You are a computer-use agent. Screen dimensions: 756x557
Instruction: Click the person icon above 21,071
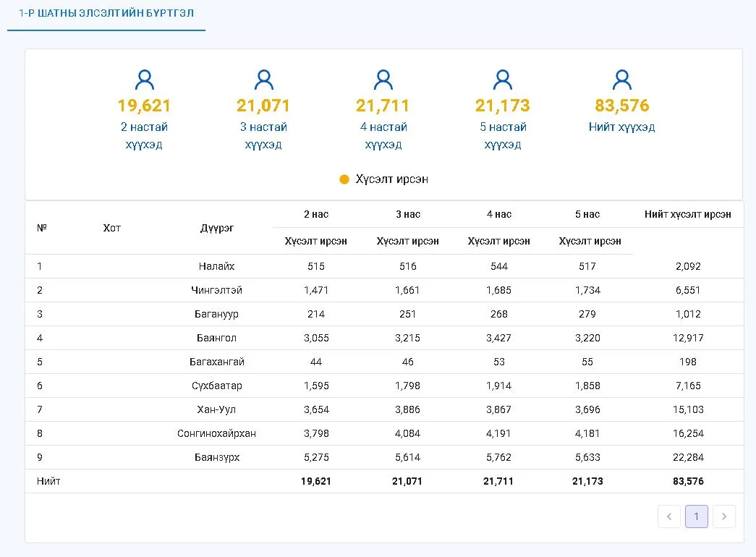click(264, 80)
